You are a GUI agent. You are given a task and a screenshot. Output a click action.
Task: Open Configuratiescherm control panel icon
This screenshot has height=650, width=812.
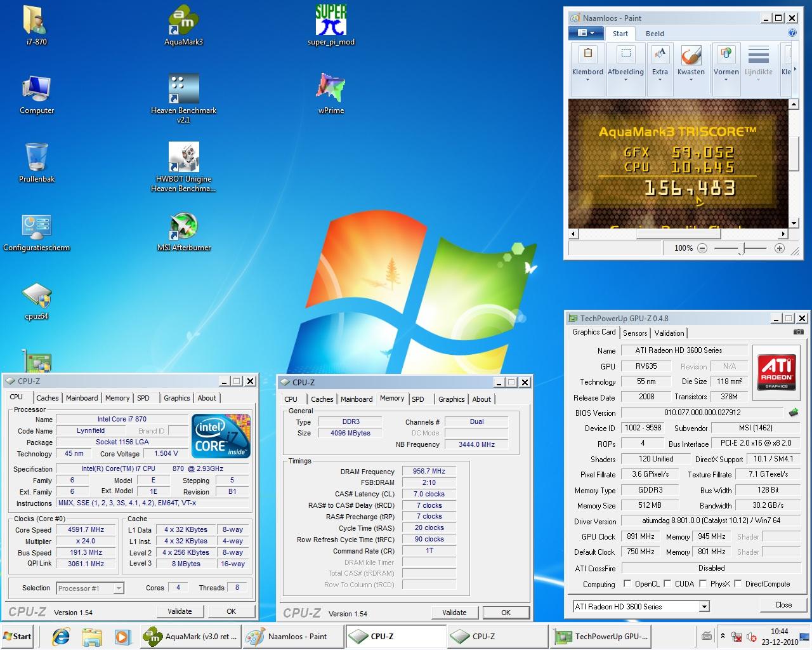click(x=37, y=232)
